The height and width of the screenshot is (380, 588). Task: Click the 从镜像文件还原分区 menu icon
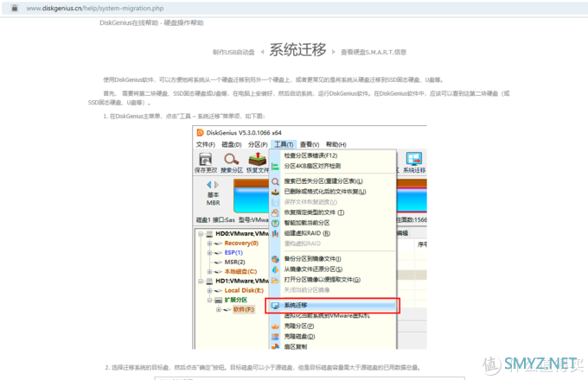point(275,269)
